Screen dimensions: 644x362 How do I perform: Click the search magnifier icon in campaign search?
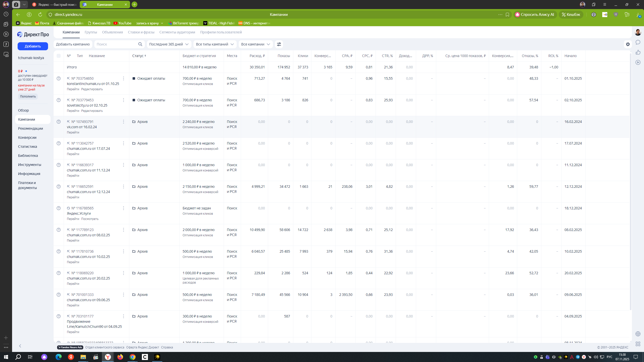click(x=140, y=44)
